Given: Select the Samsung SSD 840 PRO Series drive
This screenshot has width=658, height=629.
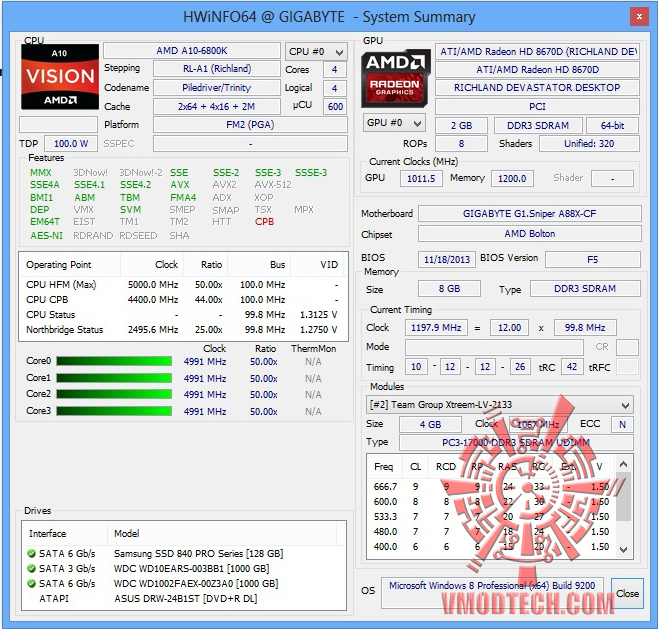Looking at the screenshot, I should point(184,553).
